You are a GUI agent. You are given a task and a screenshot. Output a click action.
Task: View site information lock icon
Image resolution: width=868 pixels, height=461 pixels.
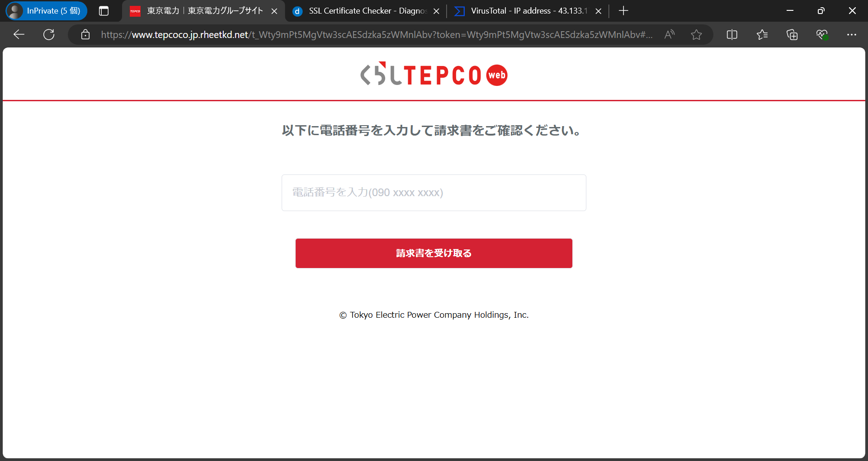[85, 34]
